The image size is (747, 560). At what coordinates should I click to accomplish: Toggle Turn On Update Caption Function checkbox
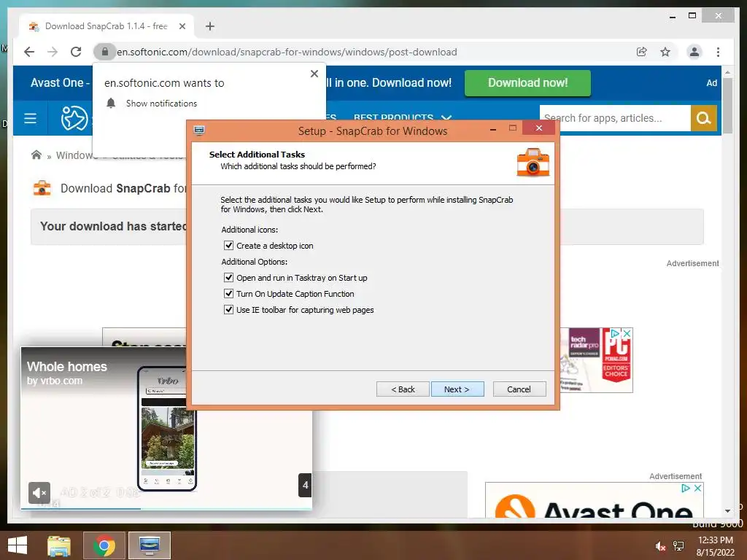tap(228, 293)
